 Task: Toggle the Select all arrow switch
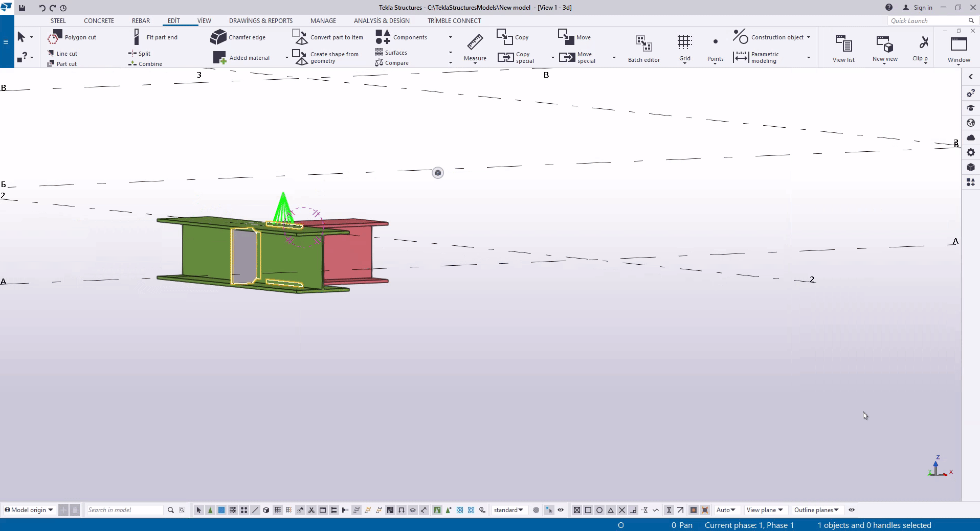click(199, 510)
